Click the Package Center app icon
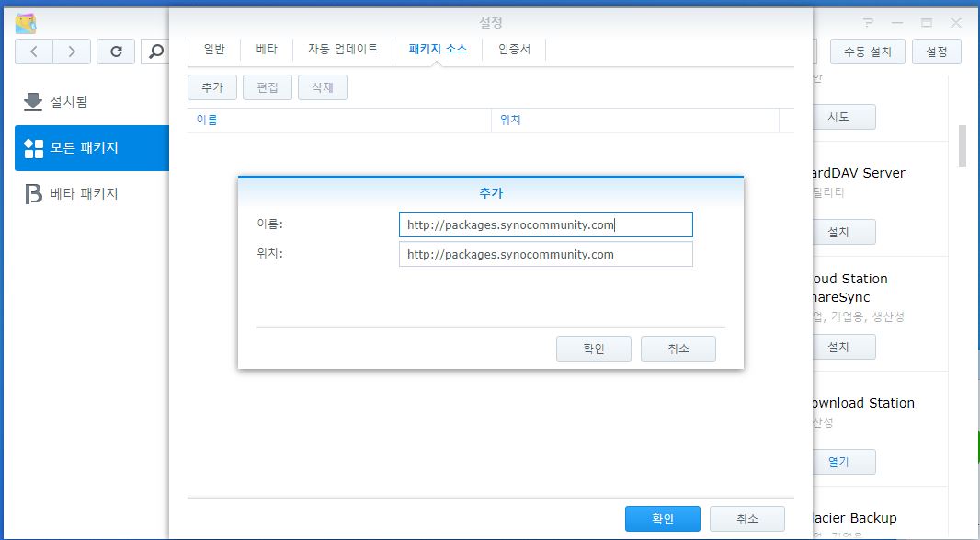The image size is (980, 540). 26,23
